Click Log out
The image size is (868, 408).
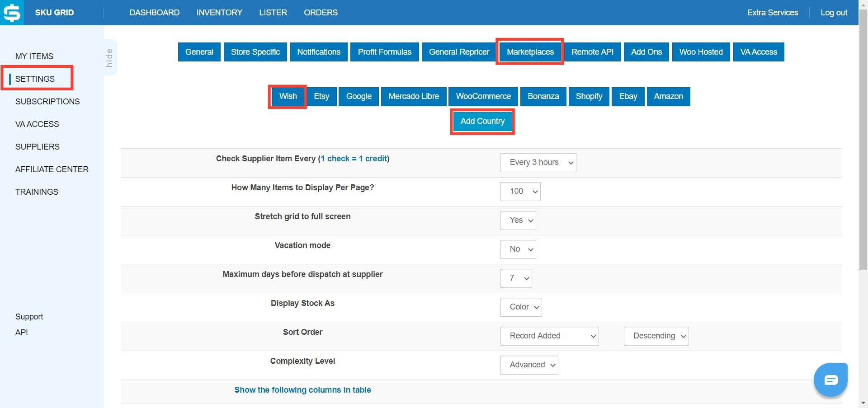[834, 13]
